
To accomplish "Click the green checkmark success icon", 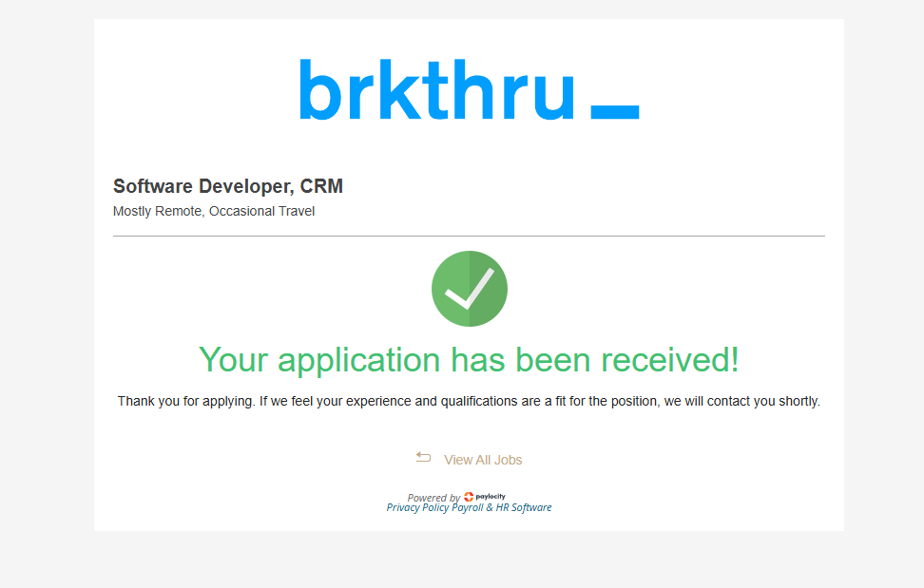I will [x=469, y=289].
